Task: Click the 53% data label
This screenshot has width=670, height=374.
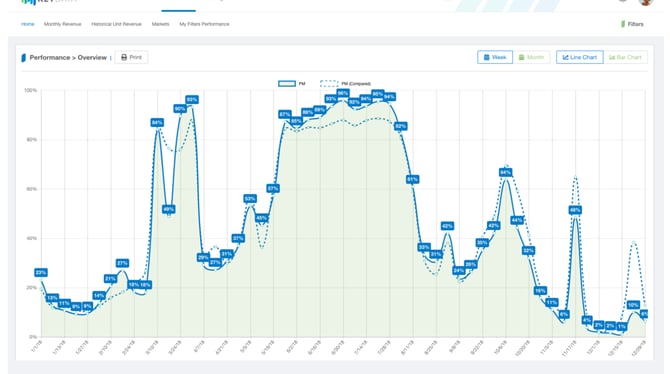Action: click(x=250, y=199)
